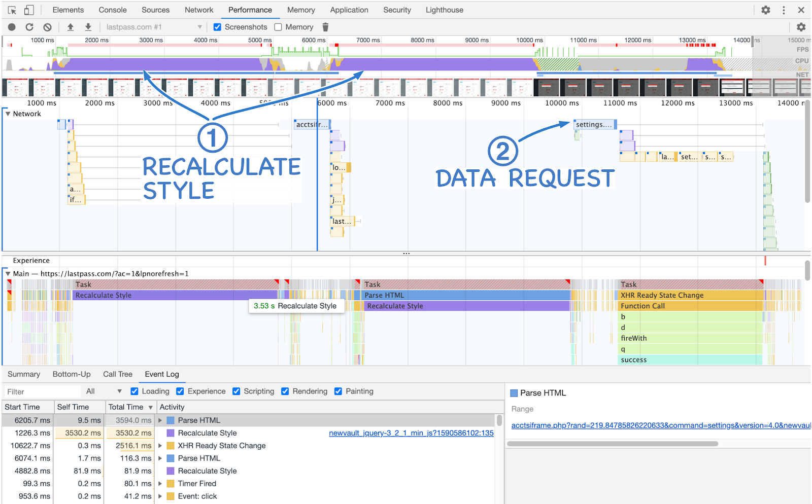Image resolution: width=812 pixels, height=504 pixels.
Task: Switch to the Summary tab
Action: 23,374
